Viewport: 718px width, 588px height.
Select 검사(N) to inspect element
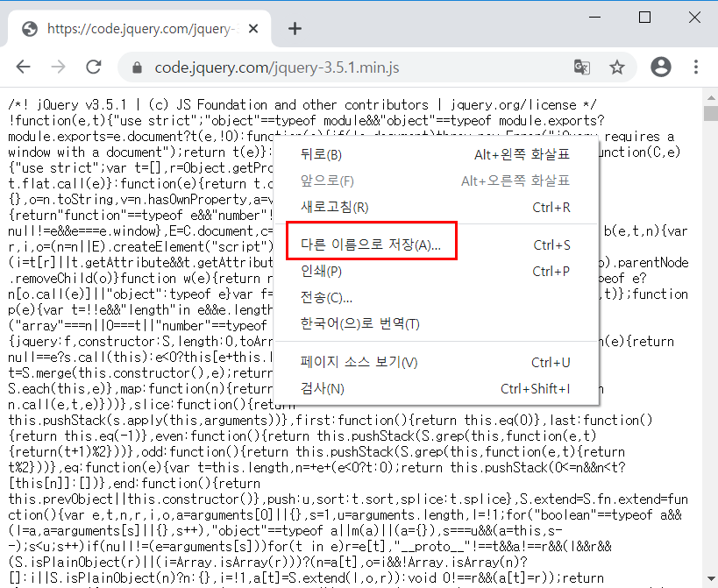[x=436, y=389]
